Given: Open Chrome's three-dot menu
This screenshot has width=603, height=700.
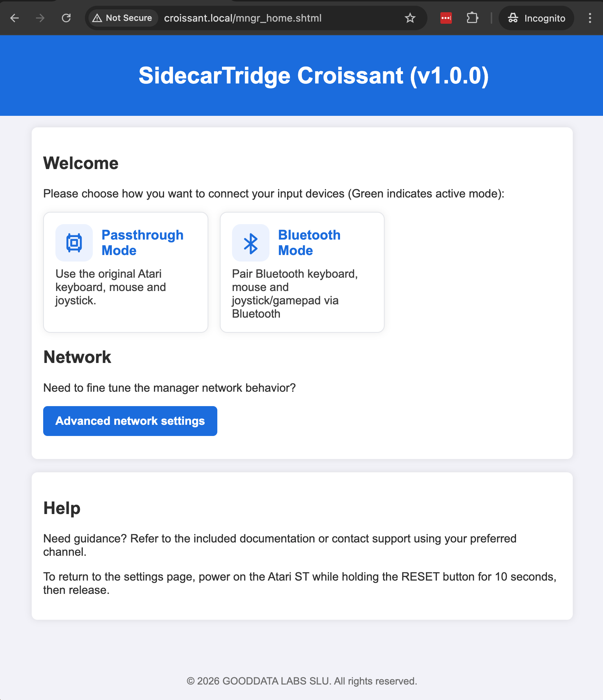Looking at the screenshot, I should (x=590, y=18).
